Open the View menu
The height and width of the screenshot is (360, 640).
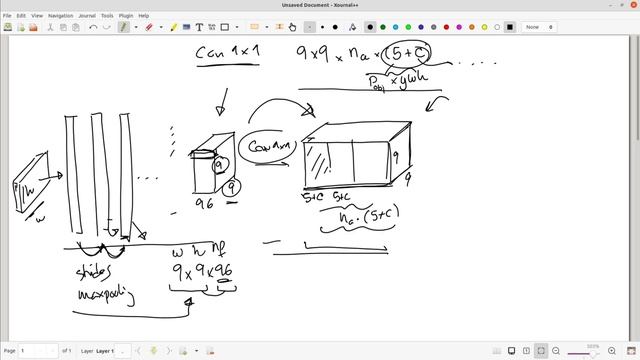point(37,16)
